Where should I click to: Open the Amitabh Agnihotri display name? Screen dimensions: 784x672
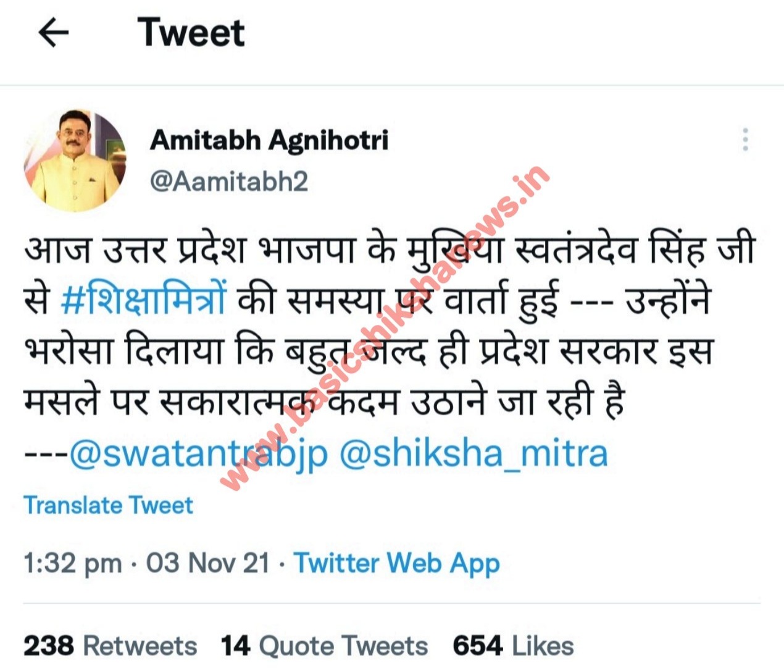click(269, 140)
